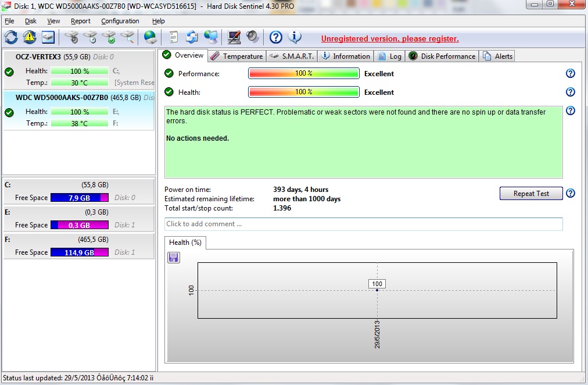Click the floppy save icon above health graph
This screenshot has width=588, height=385.
pos(173,258)
